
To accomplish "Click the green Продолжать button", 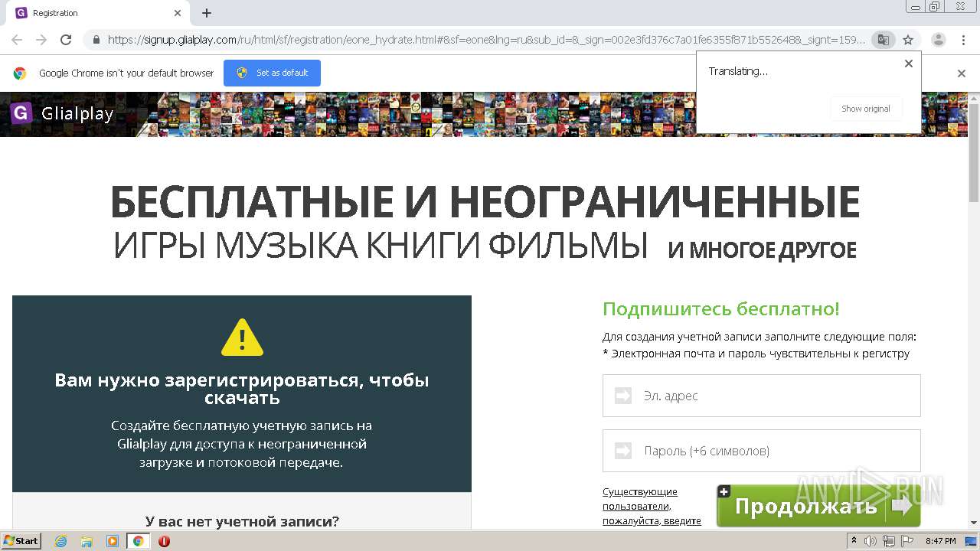I will click(x=818, y=506).
